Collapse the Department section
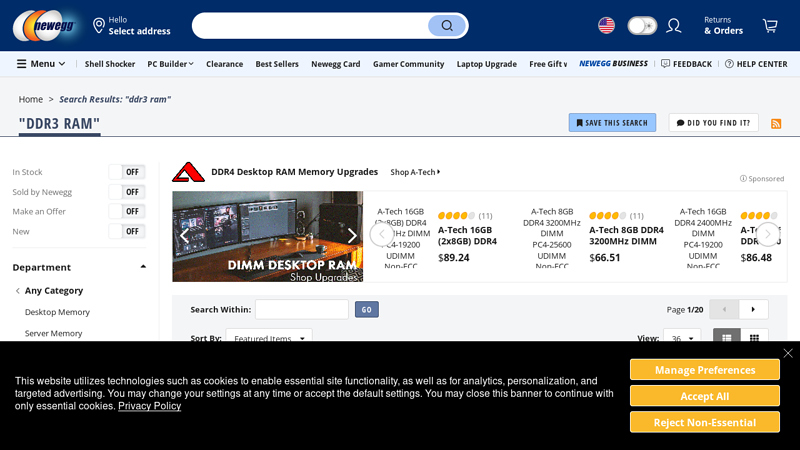800x450 pixels. 143,267
